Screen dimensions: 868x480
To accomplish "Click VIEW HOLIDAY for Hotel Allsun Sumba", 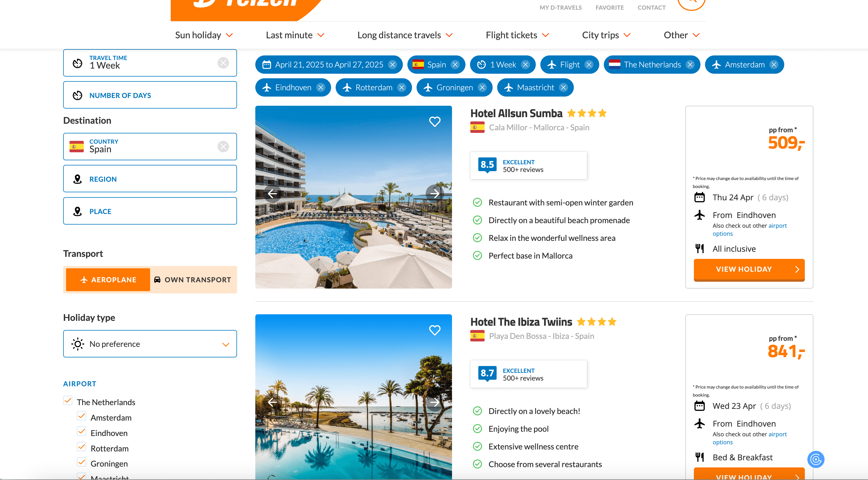I will (749, 269).
